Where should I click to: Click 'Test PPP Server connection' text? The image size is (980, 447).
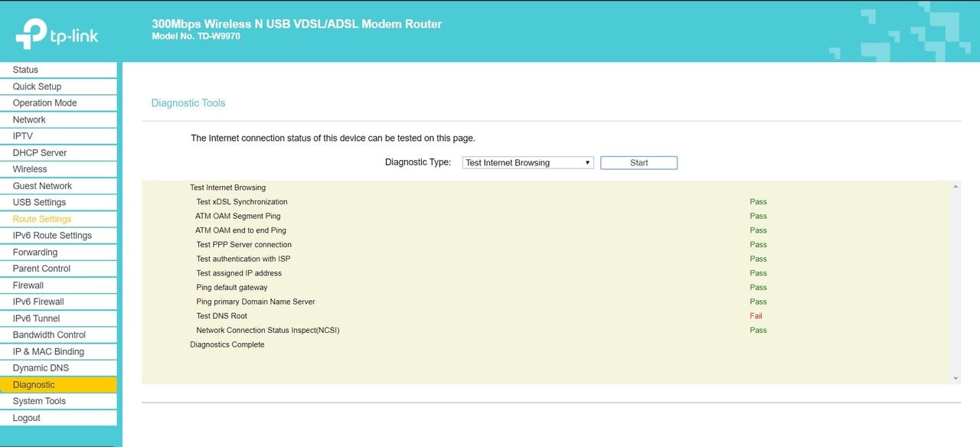click(x=243, y=245)
